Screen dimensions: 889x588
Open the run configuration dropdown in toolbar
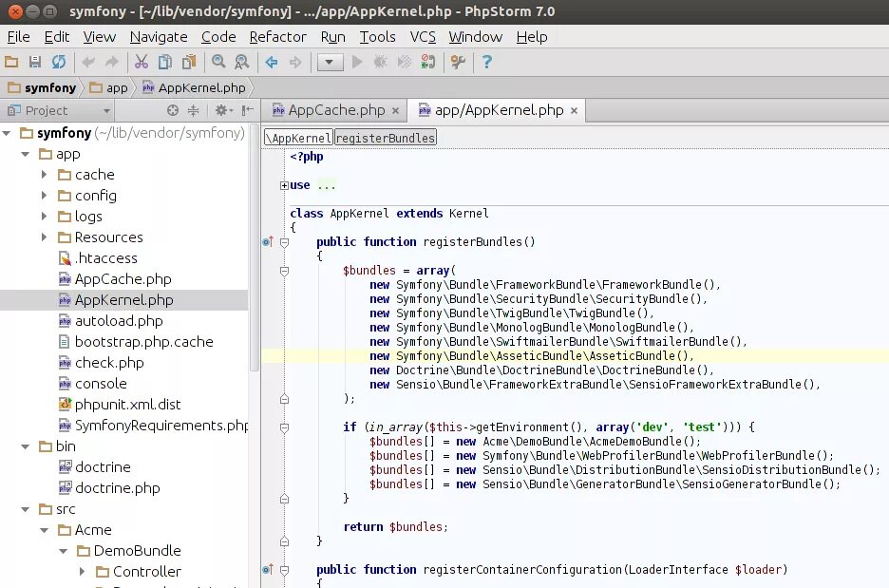[330, 62]
